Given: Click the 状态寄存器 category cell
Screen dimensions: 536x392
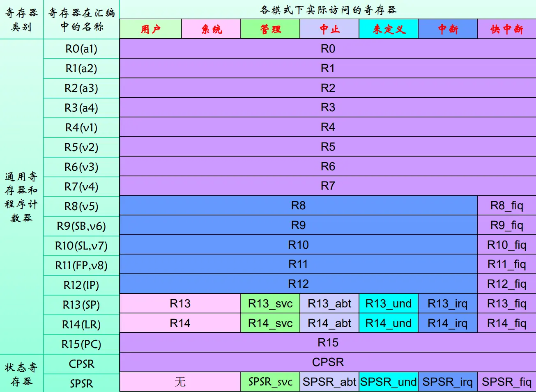Looking at the screenshot, I should point(21,374).
